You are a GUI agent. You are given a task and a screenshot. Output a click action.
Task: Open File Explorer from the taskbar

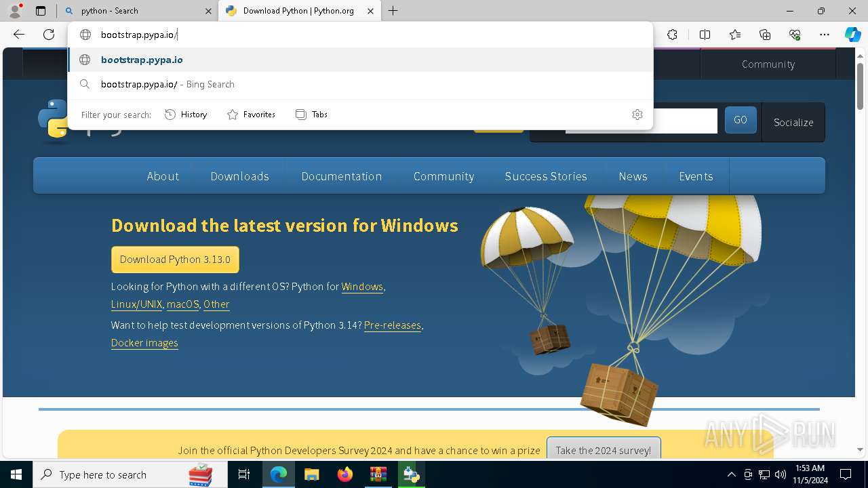(311, 474)
